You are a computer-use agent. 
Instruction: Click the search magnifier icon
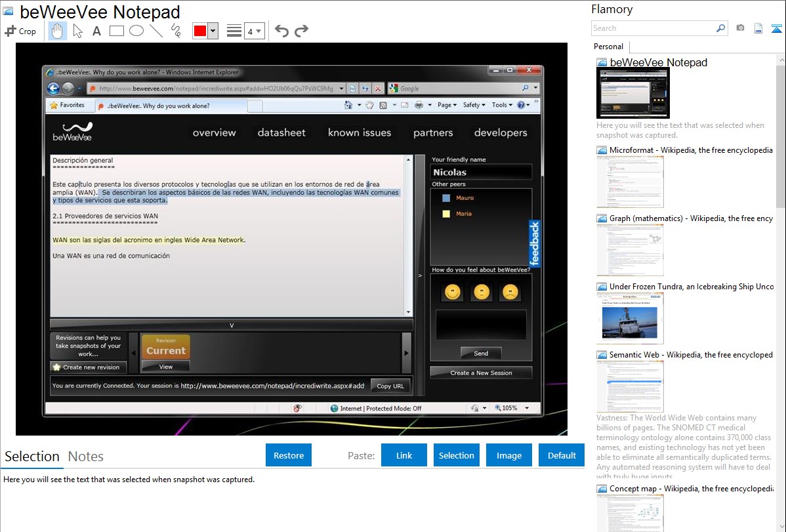[720, 28]
